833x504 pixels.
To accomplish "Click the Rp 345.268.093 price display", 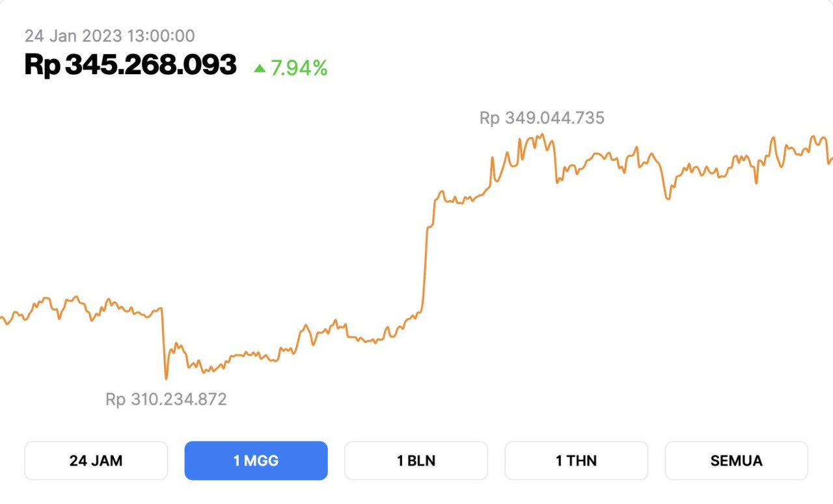I will [x=129, y=65].
